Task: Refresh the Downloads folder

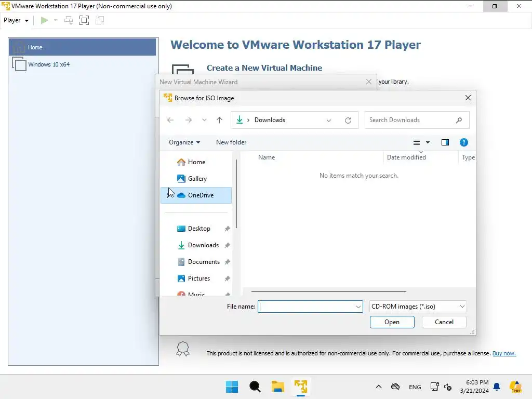Action: click(348, 121)
